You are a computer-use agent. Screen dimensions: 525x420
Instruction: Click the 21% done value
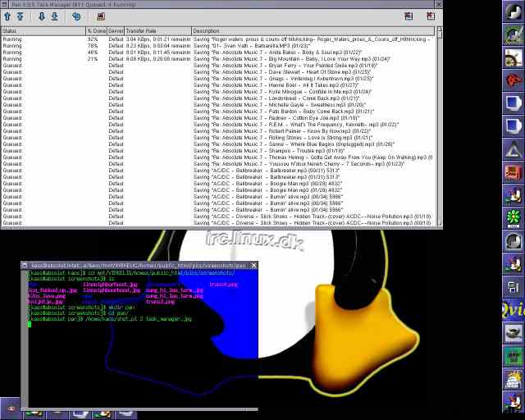click(x=93, y=59)
